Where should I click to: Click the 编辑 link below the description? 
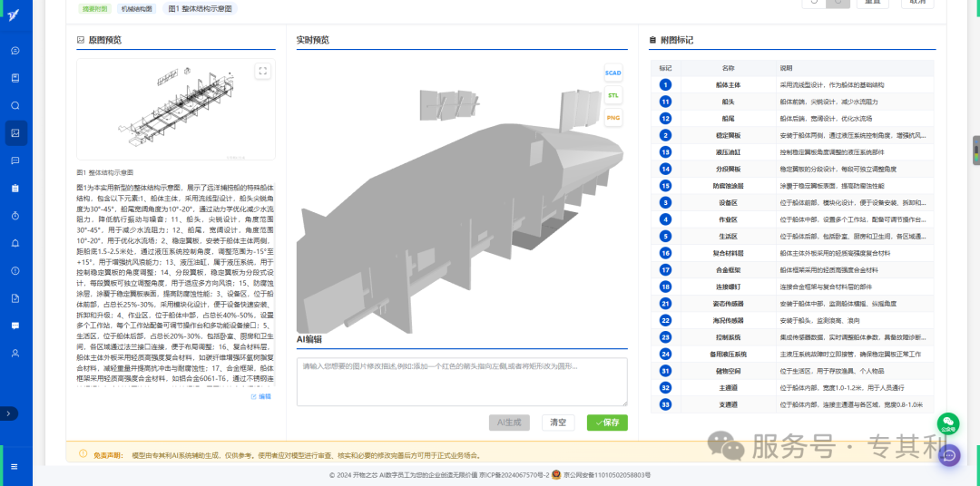(261, 396)
